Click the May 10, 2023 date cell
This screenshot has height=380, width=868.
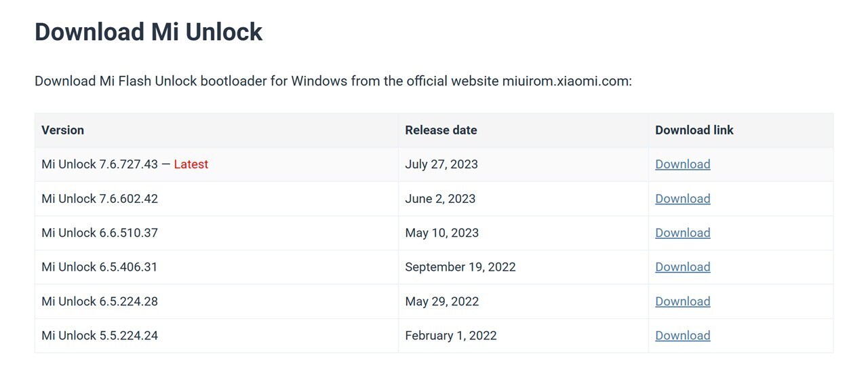point(441,233)
